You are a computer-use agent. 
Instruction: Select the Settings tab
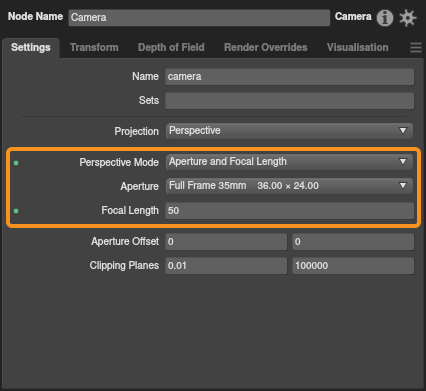pos(31,48)
